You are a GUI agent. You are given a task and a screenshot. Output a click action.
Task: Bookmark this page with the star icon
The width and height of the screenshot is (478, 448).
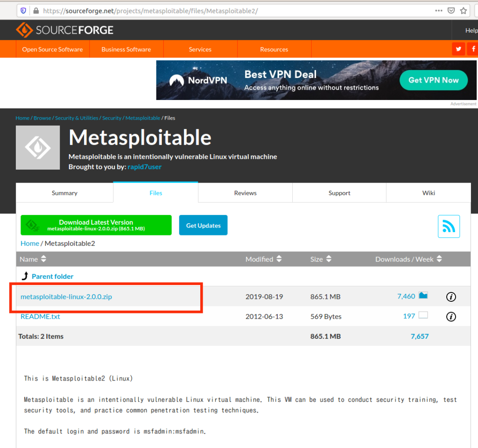464,11
